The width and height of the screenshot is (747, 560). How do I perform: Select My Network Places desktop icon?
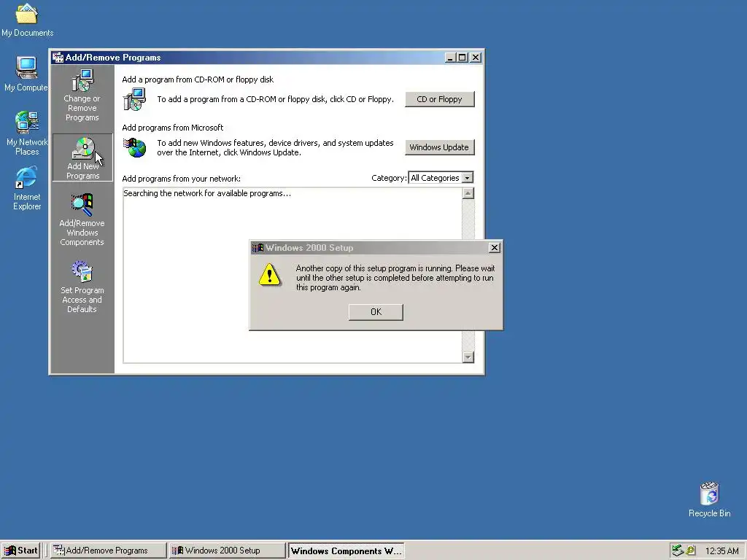coord(27,133)
